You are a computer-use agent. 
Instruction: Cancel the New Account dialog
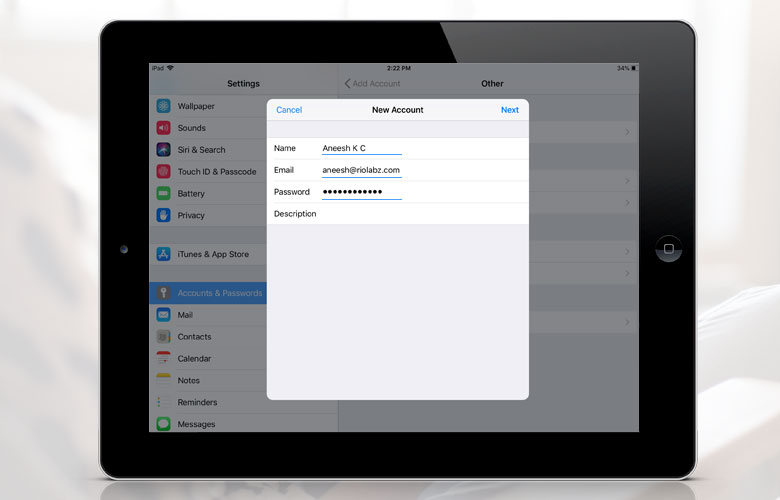coord(289,110)
